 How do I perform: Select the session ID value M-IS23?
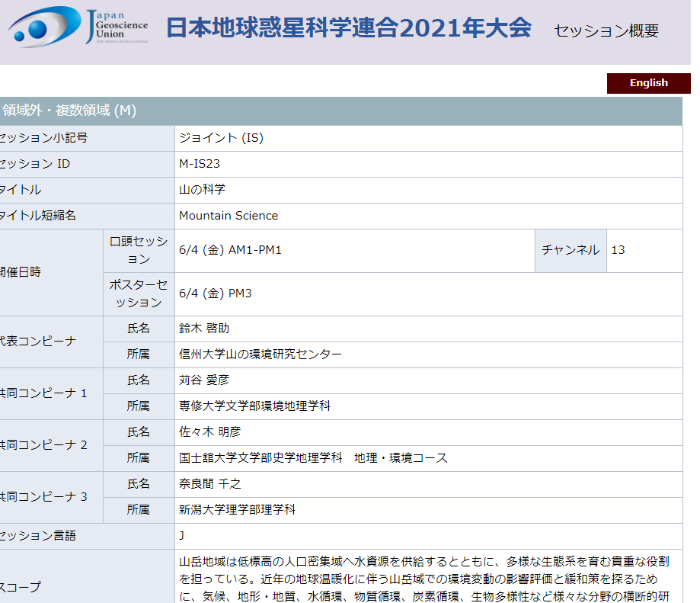[200, 164]
